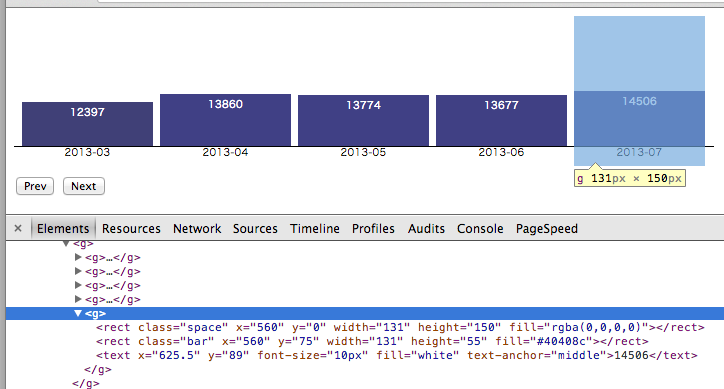Expand the fourth collapsed g element

(x=78, y=299)
